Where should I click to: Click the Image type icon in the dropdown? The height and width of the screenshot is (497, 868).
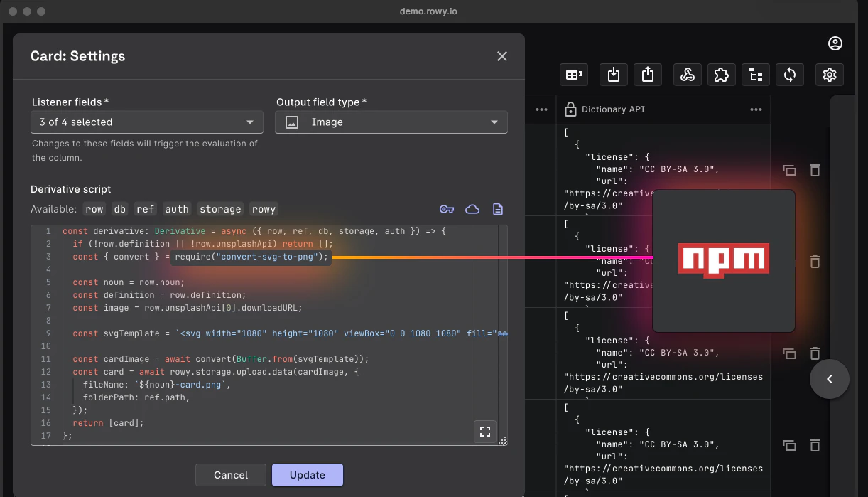pos(291,122)
